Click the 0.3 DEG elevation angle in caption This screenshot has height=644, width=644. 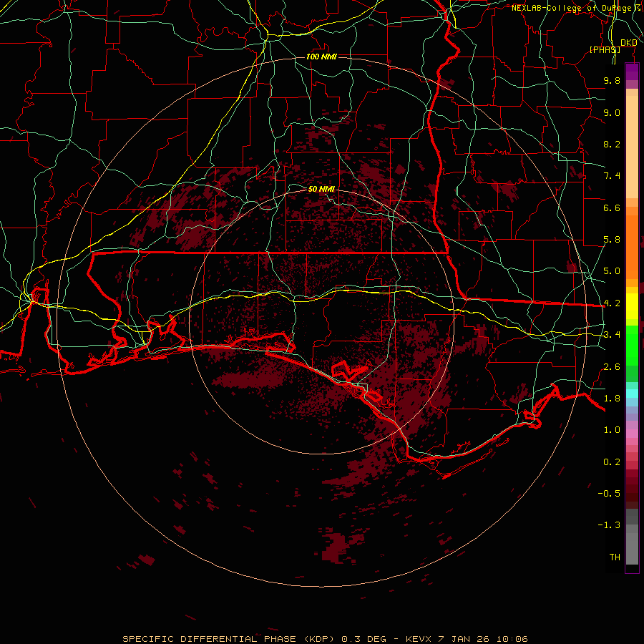(x=364, y=639)
